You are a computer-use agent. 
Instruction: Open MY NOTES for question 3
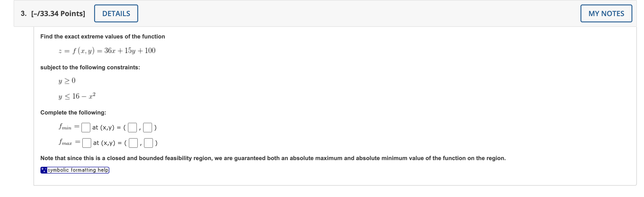tap(606, 13)
